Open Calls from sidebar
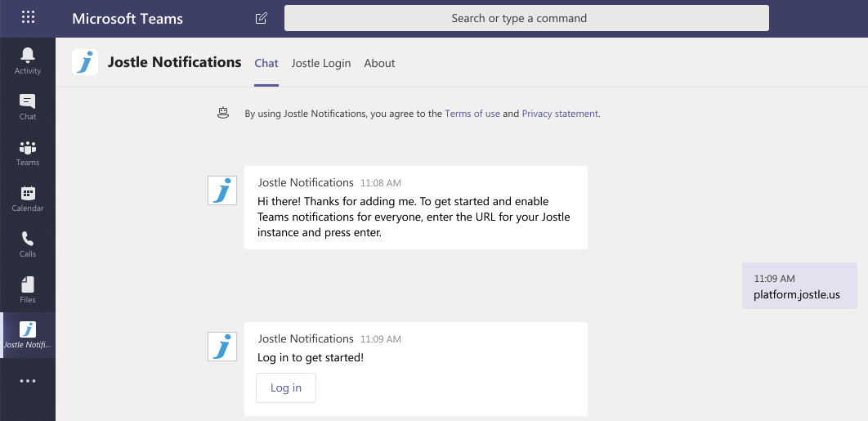The image size is (868, 421). point(28,244)
